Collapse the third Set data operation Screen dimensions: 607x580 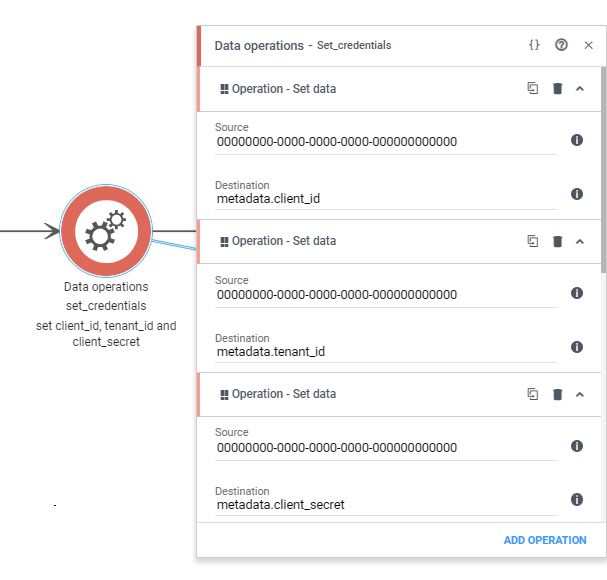(580, 395)
